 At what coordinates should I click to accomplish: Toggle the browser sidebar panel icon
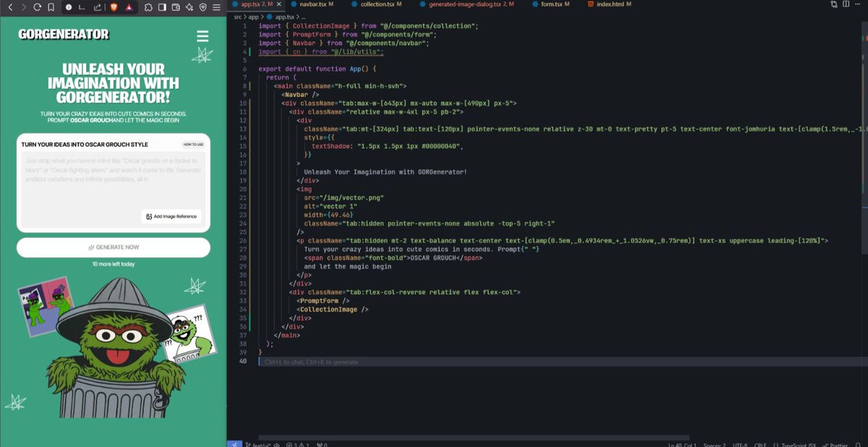point(162,7)
